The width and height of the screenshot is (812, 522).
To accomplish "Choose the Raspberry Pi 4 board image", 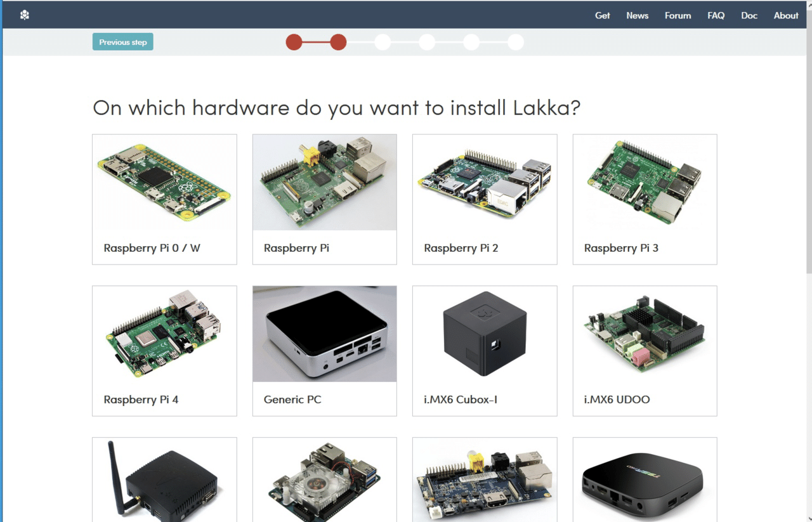I will click(164, 334).
